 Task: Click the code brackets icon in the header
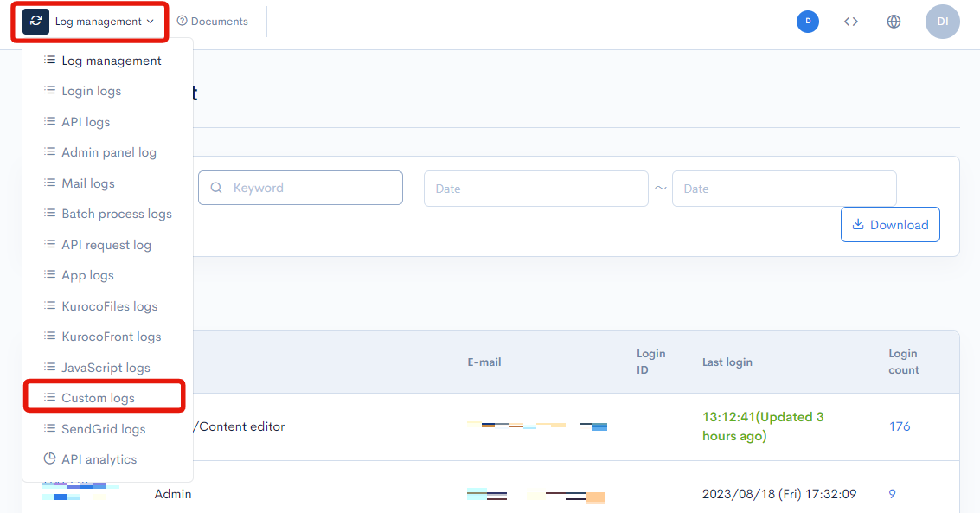click(x=851, y=21)
